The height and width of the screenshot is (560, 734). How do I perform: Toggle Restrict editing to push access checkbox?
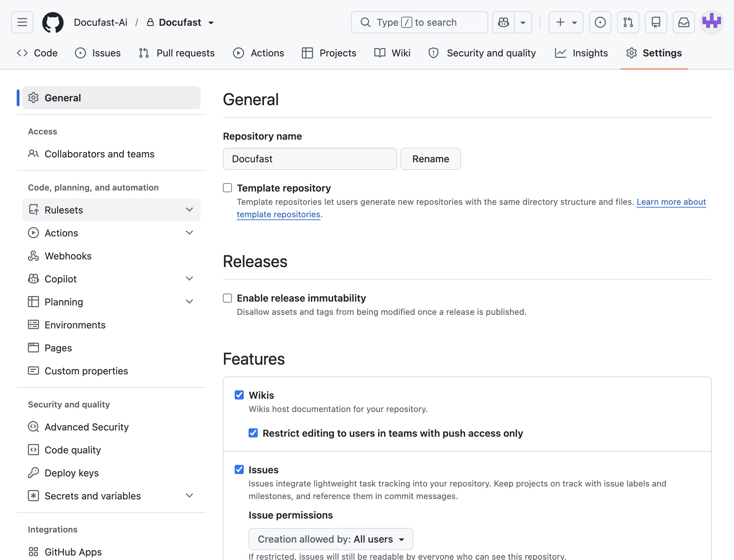click(253, 433)
